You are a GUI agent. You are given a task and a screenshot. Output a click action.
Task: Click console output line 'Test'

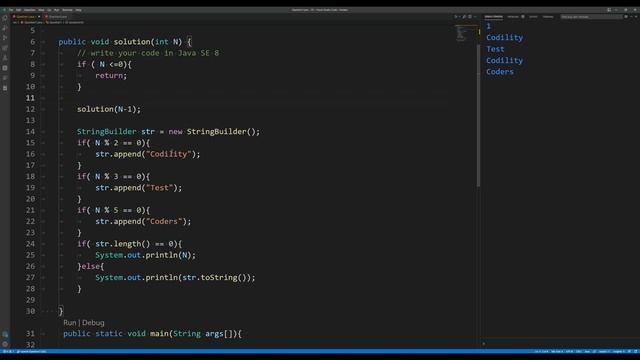[495, 49]
